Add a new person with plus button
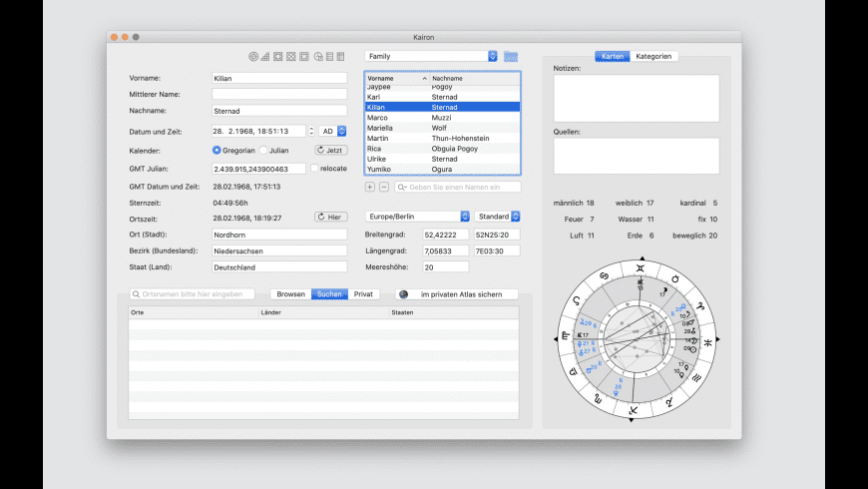Image resolution: width=868 pixels, height=489 pixels. tap(370, 188)
